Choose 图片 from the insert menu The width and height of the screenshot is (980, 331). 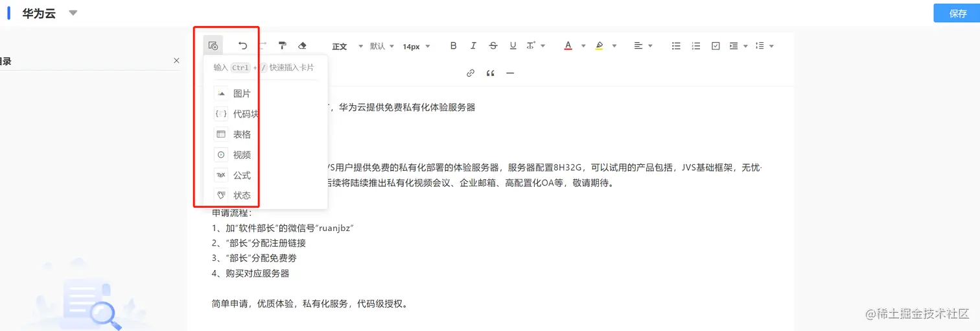click(x=265, y=93)
